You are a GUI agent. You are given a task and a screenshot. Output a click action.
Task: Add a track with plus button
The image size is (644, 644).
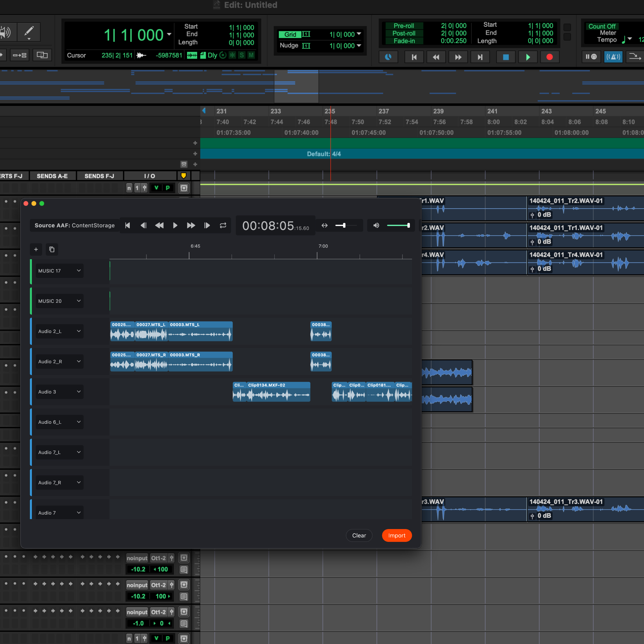pyautogui.click(x=36, y=249)
